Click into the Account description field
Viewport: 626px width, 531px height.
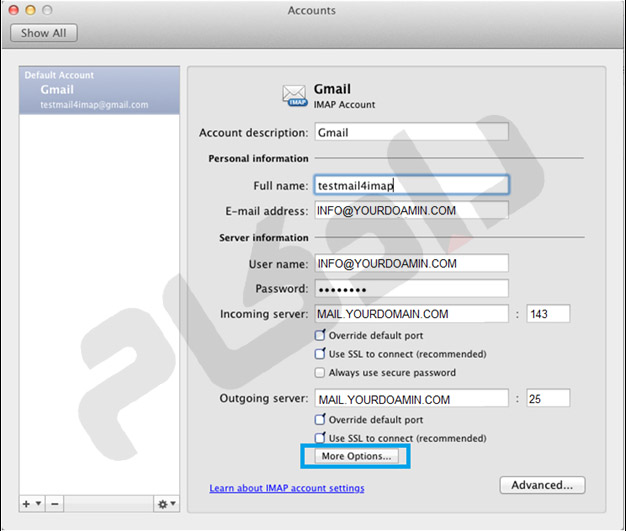point(410,132)
